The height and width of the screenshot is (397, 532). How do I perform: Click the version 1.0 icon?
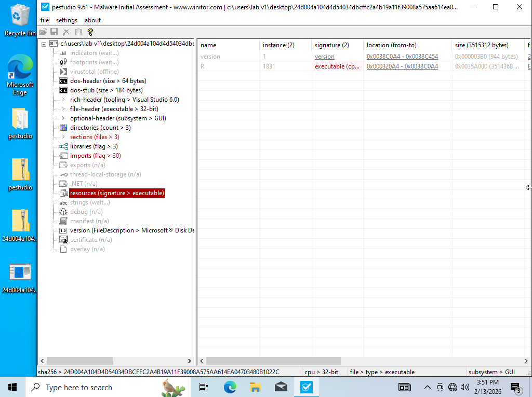[x=63, y=230]
